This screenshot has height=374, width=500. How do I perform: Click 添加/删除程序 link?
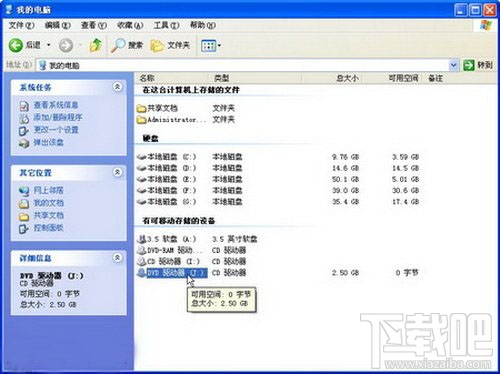tap(58, 117)
